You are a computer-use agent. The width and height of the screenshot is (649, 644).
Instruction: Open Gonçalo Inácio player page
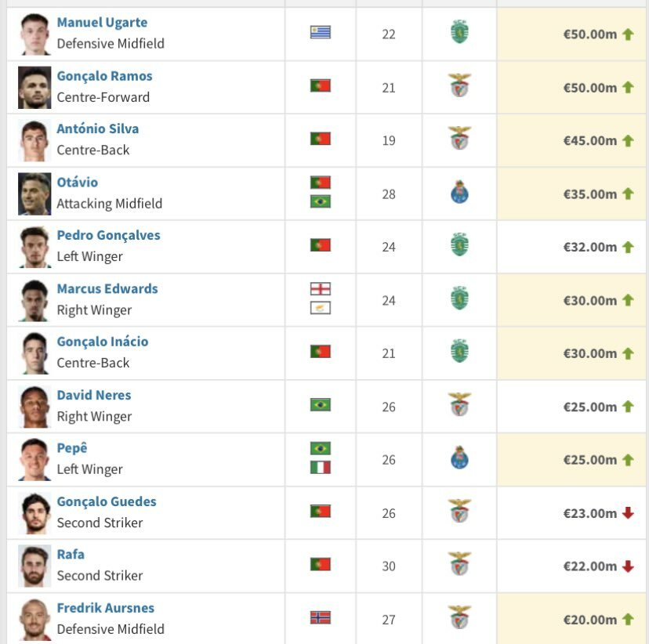[x=102, y=342]
